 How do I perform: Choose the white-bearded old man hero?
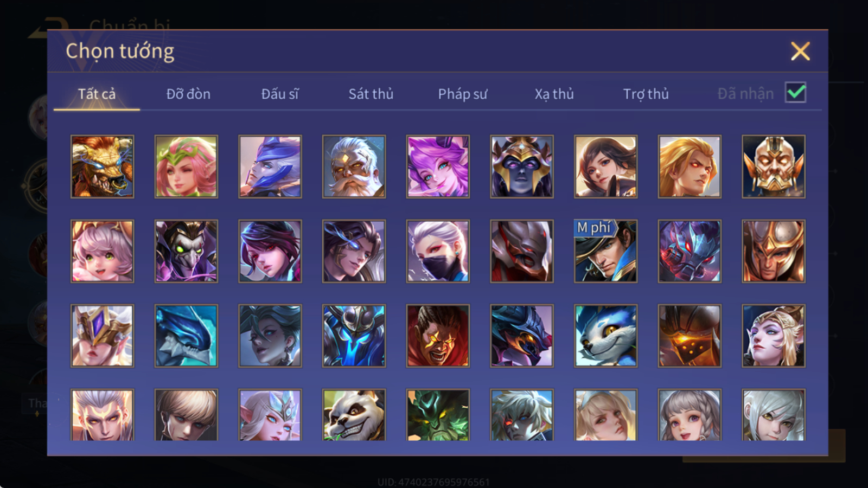354,166
